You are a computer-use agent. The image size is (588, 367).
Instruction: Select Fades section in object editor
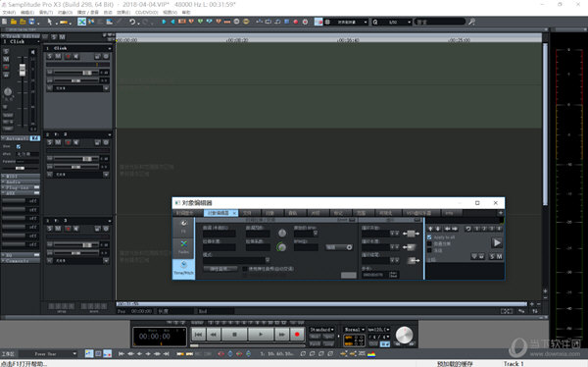[184, 248]
